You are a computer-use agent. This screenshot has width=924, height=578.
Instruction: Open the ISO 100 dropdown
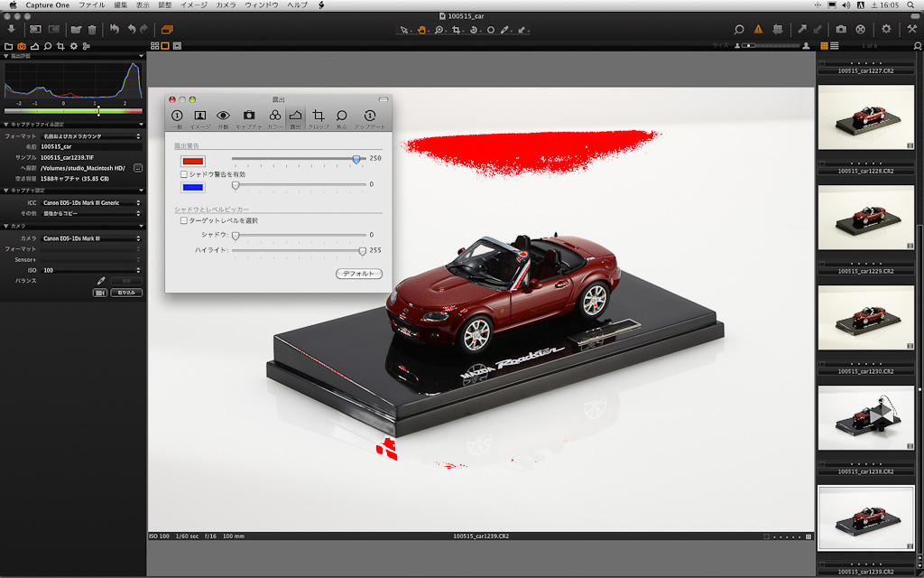(90, 270)
